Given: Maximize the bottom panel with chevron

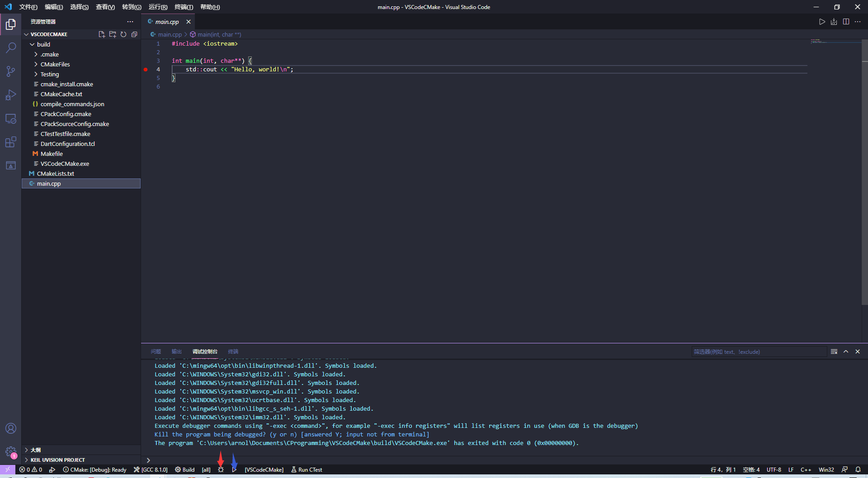Looking at the screenshot, I should (846, 351).
